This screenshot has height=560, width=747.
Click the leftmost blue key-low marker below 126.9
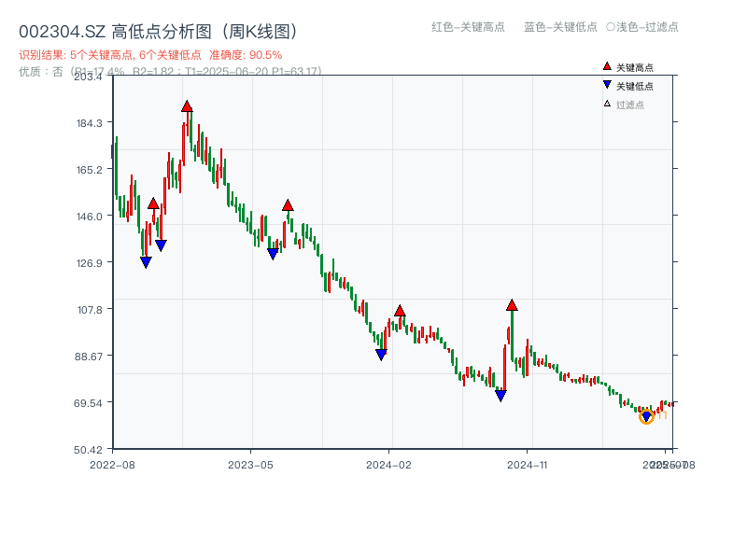(x=146, y=261)
